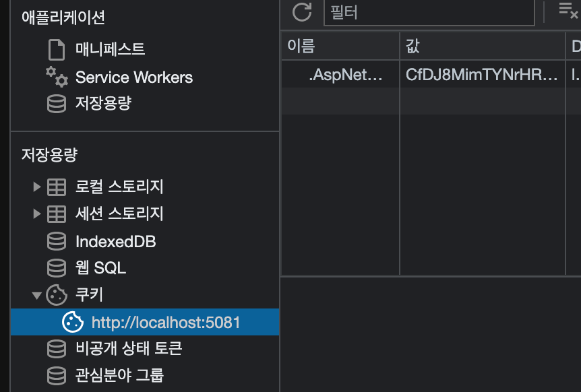The width and height of the screenshot is (581, 392).
Task: Click the refresh cookies icon
Action: pos(302,12)
